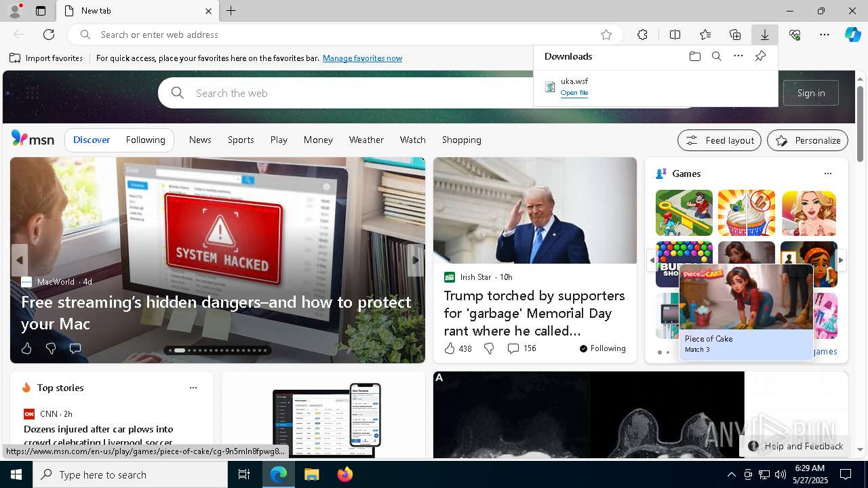Open the Shopping section
This screenshot has width=868, height=488.
point(462,140)
